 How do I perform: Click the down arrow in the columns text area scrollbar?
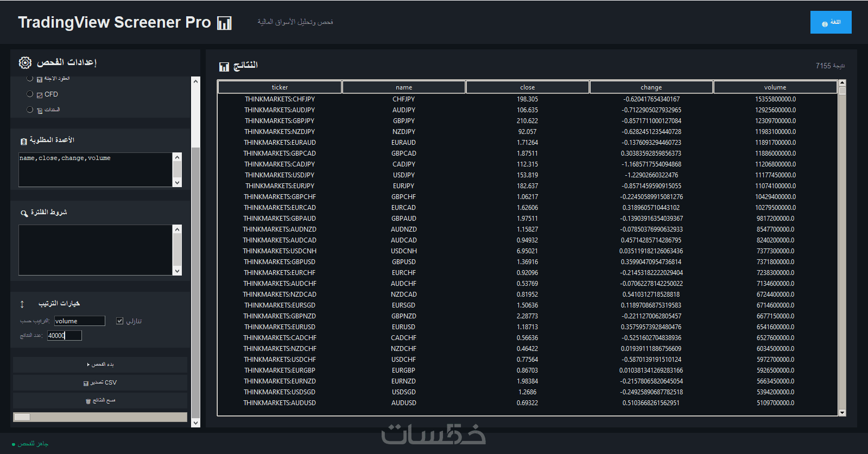tap(177, 183)
